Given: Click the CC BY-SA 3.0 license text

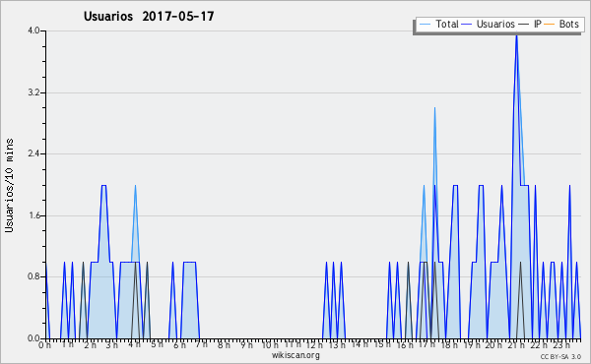Looking at the screenshot, I should (x=560, y=356).
